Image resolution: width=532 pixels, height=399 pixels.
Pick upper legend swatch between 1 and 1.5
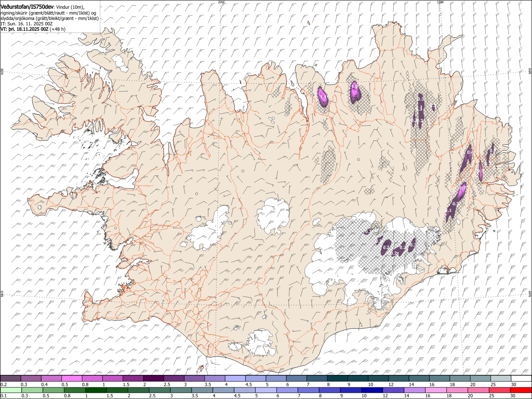click(112, 379)
